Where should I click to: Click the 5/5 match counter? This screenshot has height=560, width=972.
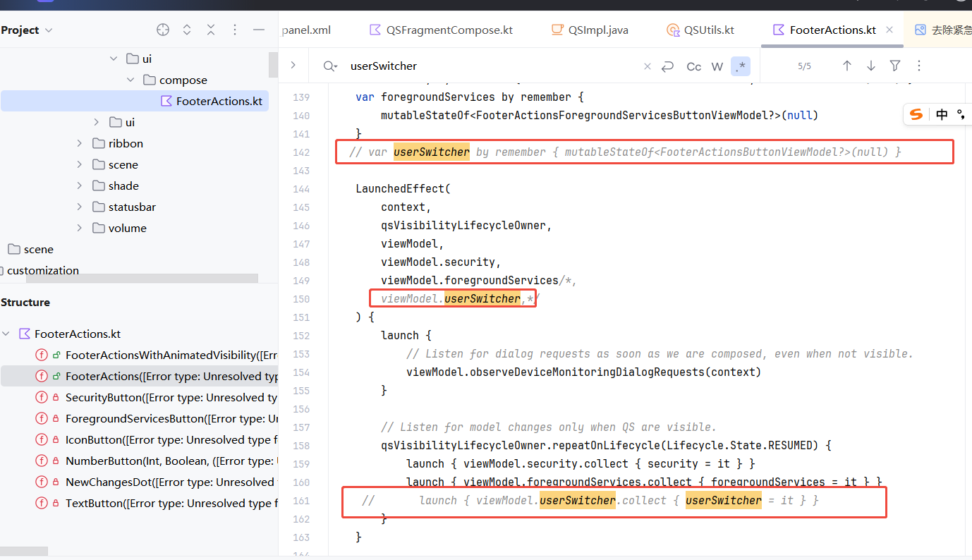pos(804,66)
